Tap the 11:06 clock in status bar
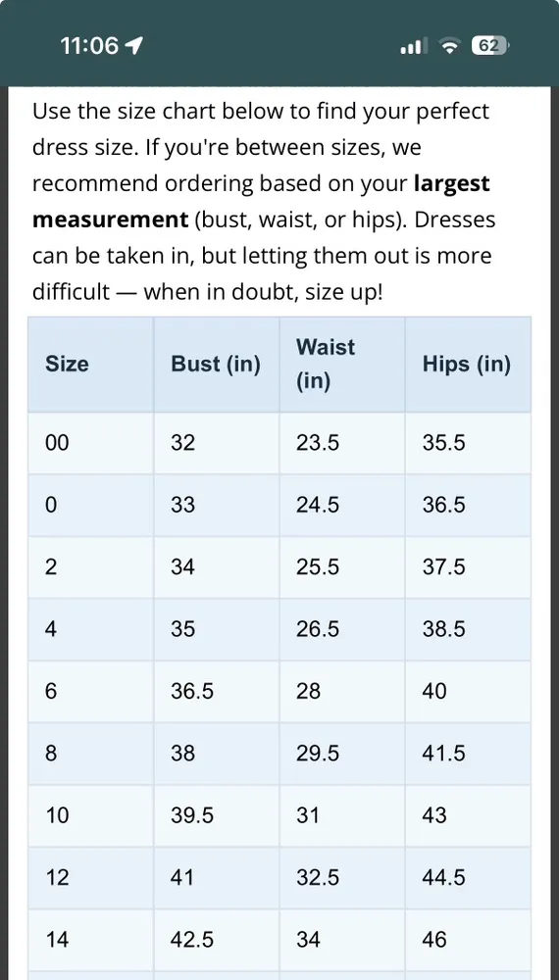Image resolution: width=559 pixels, height=980 pixels. pyautogui.click(x=89, y=46)
